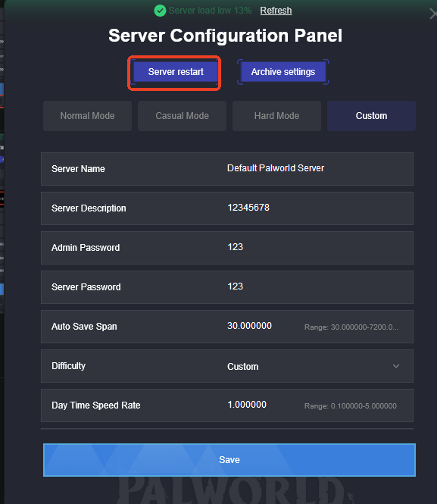Click the 'Server load low 13%' text
Screen dimensions: 437x504
coord(210,11)
